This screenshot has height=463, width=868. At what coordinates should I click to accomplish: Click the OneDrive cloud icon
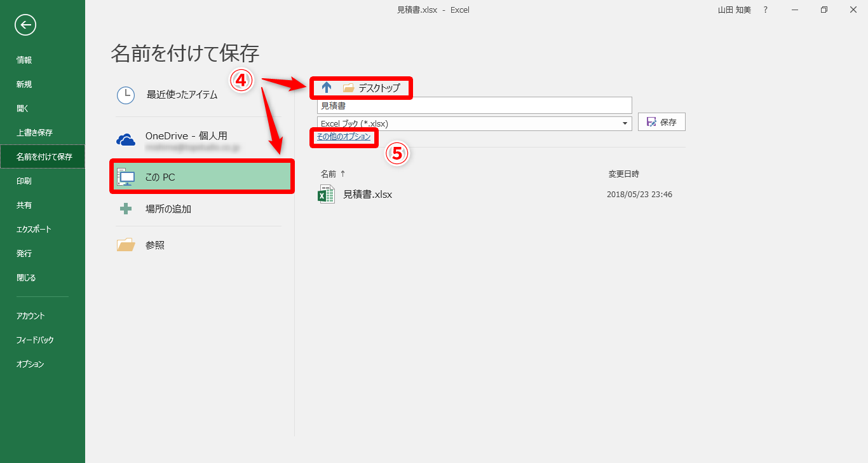[x=126, y=140]
